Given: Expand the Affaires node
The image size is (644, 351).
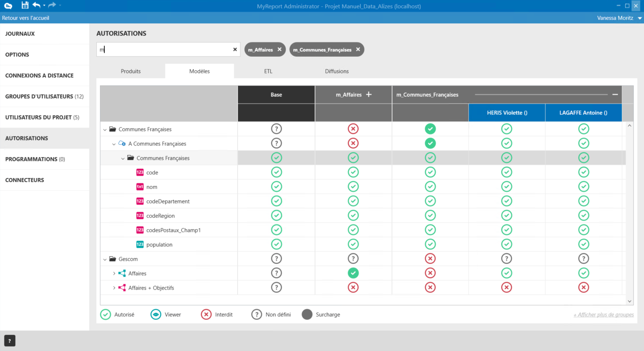Looking at the screenshot, I should (114, 274).
